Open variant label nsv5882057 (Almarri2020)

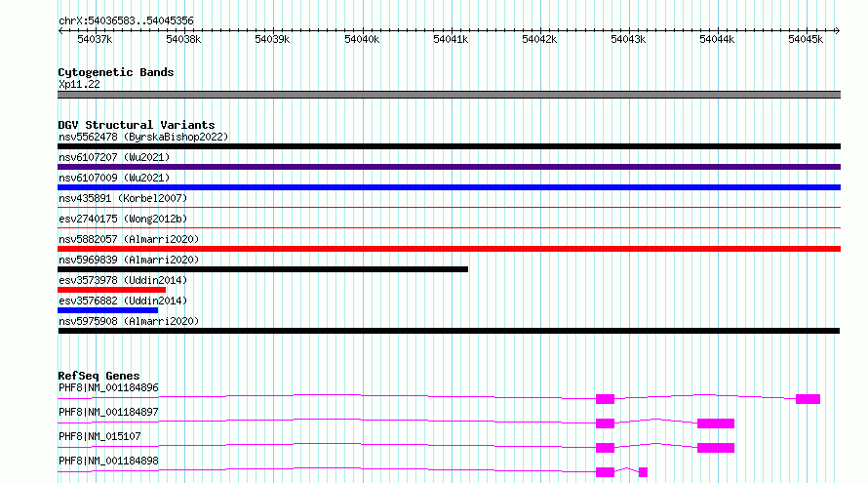[x=129, y=239]
